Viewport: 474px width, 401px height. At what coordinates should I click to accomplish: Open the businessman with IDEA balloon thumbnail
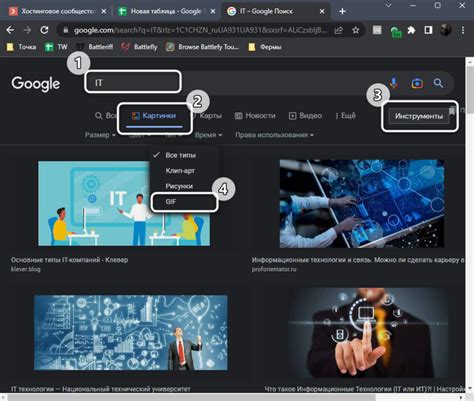pyautogui.click(x=131, y=332)
